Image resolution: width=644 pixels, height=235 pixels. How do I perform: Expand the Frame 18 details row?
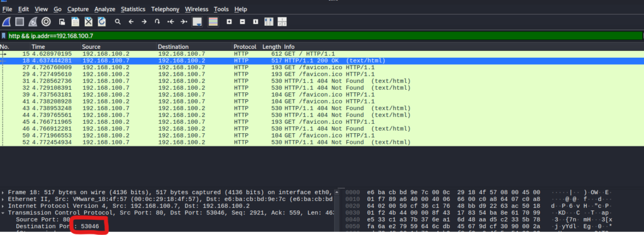3,192
